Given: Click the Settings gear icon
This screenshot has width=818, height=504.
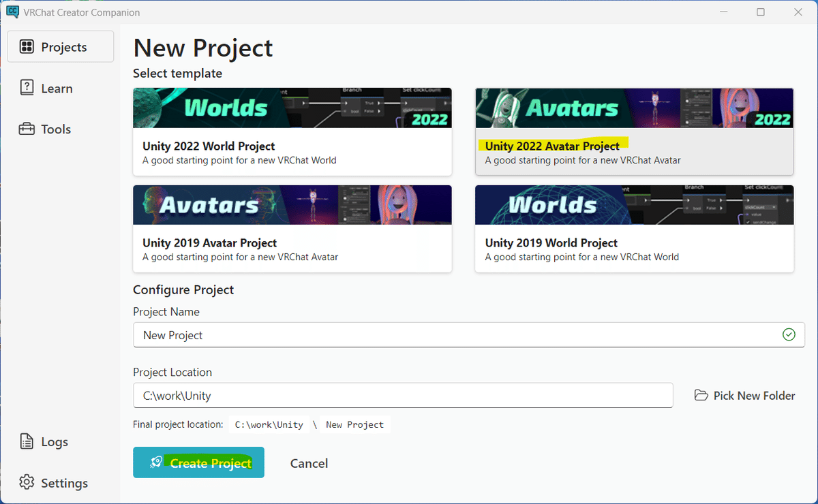Looking at the screenshot, I should [x=27, y=482].
